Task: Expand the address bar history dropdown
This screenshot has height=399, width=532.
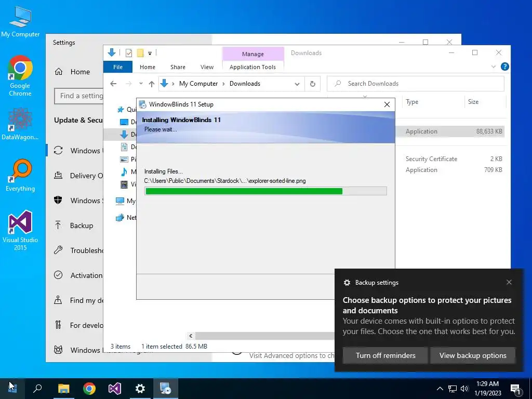Action: tap(297, 84)
